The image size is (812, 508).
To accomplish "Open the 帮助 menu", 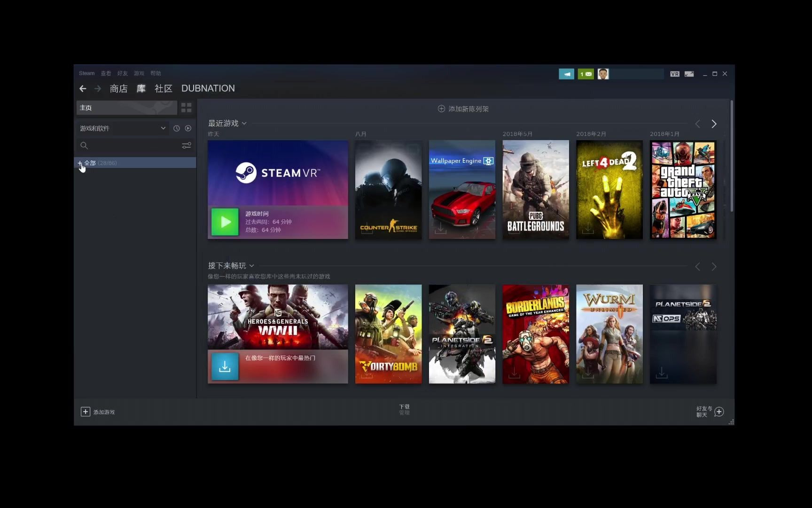I will click(156, 73).
